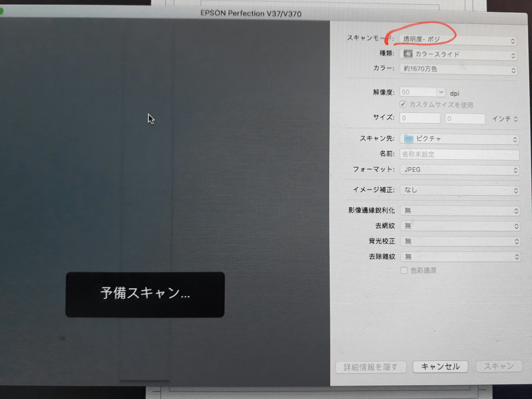
Task: Open the 影像邊緣銳利化 dropdown
Action: pyautogui.click(x=460, y=211)
